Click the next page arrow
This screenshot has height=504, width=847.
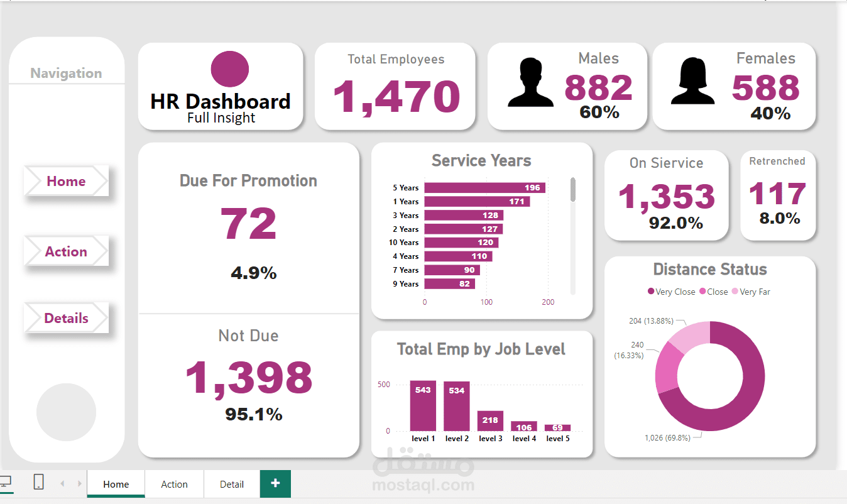pyautogui.click(x=79, y=483)
